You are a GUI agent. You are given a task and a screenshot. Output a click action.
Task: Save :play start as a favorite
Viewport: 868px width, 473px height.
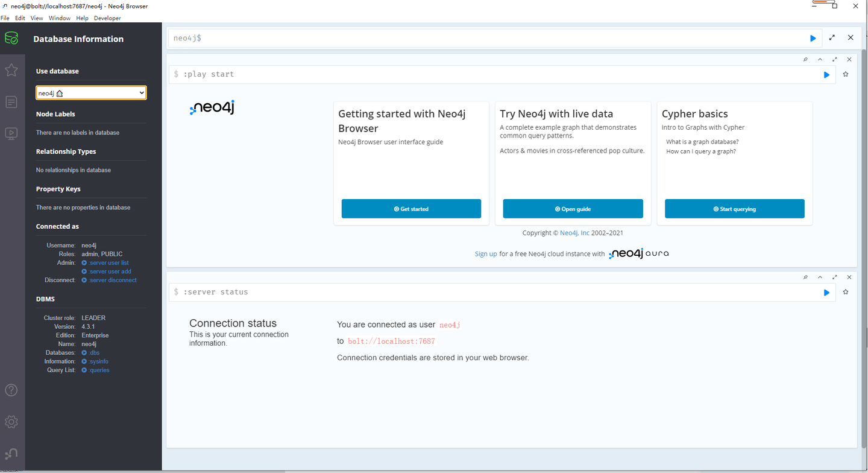(846, 74)
